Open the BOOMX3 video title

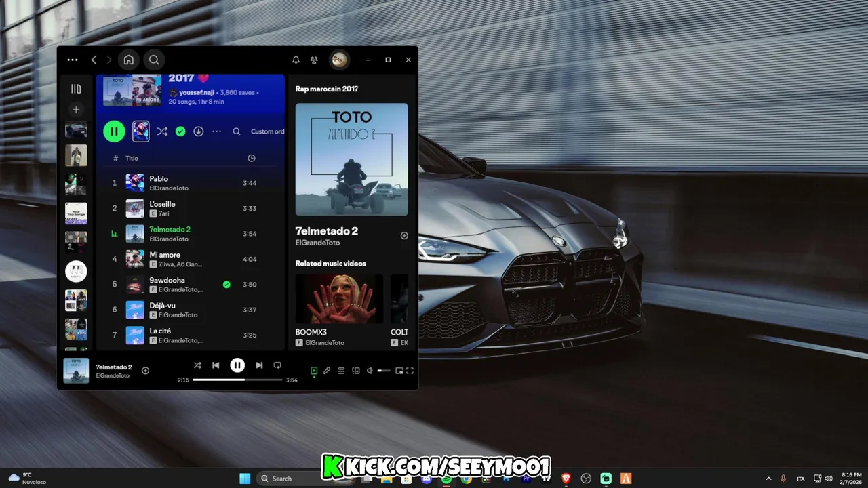click(x=311, y=332)
